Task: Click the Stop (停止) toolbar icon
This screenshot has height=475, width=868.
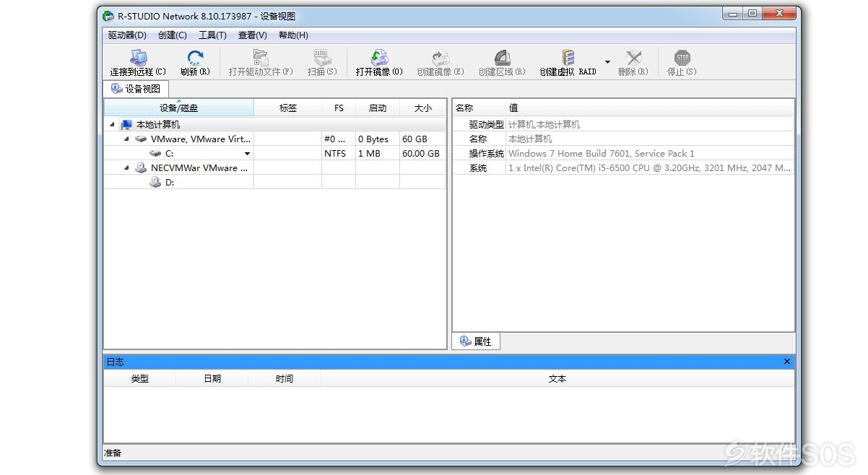Action: coord(682,58)
